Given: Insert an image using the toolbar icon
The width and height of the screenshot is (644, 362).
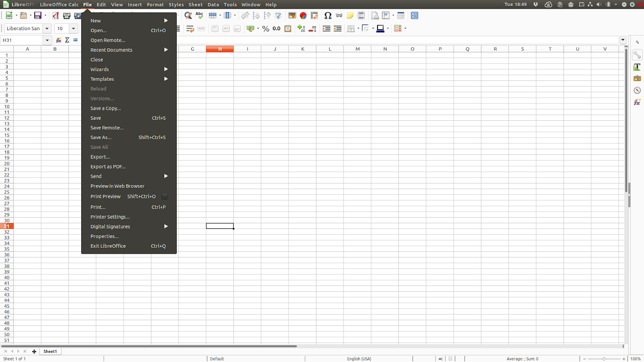Looking at the screenshot, I should click(292, 16).
